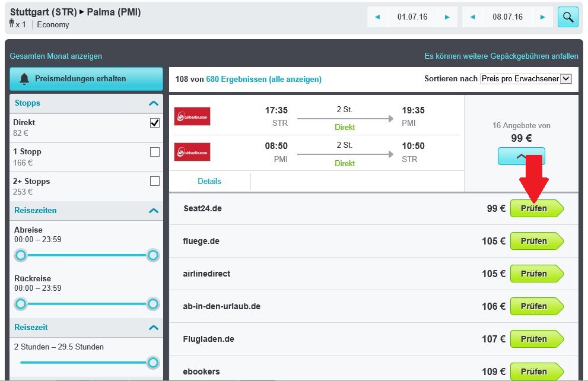
Task: Click the bell icon for price alerts
Action: (x=24, y=79)
